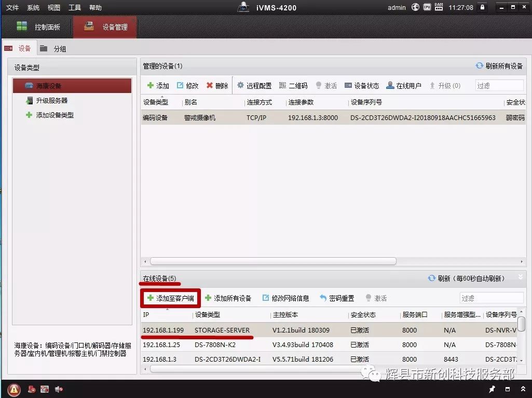Click the network globe icon in title bar
This screenshot has height=398, width=532.
click(415, 7)
